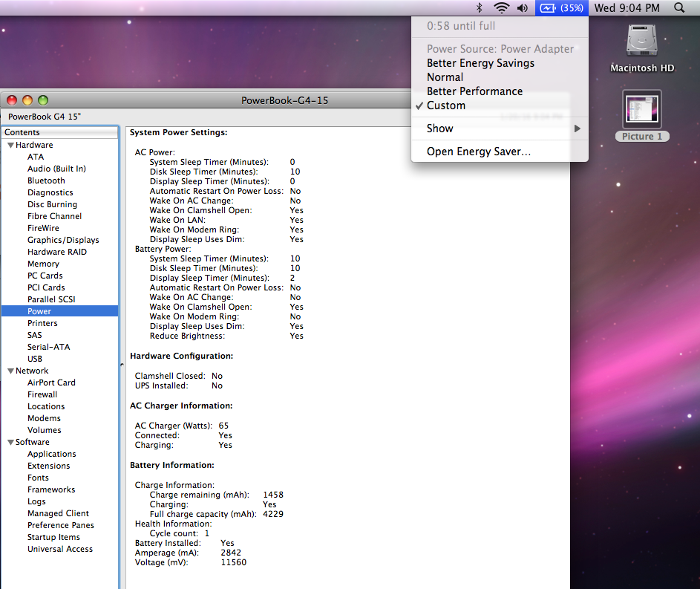Screen dimensions: 700x589
Task: Select FireWire in the sidebar
Action: coord(43,228)
